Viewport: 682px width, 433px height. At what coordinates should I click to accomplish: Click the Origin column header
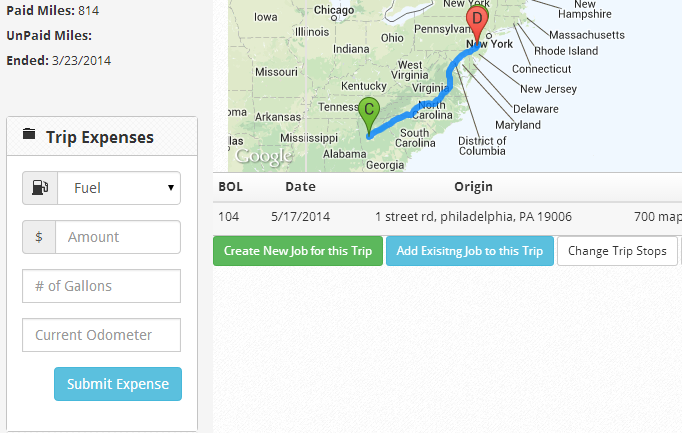(x=473, y=187)
